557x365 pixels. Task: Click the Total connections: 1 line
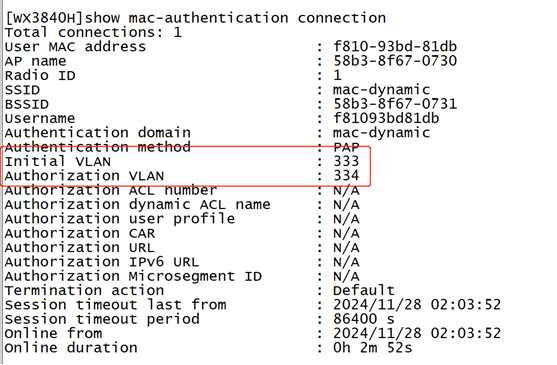[93, 32]
